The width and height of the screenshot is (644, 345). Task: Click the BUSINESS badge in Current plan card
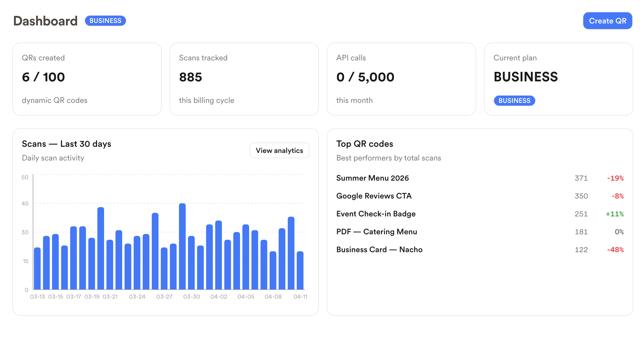point(514,101)
